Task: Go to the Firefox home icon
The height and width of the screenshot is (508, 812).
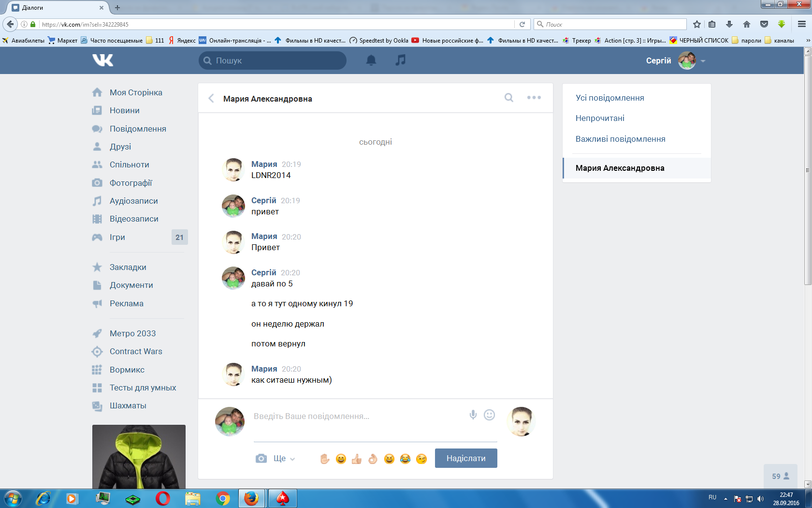Action: point(747,24)
